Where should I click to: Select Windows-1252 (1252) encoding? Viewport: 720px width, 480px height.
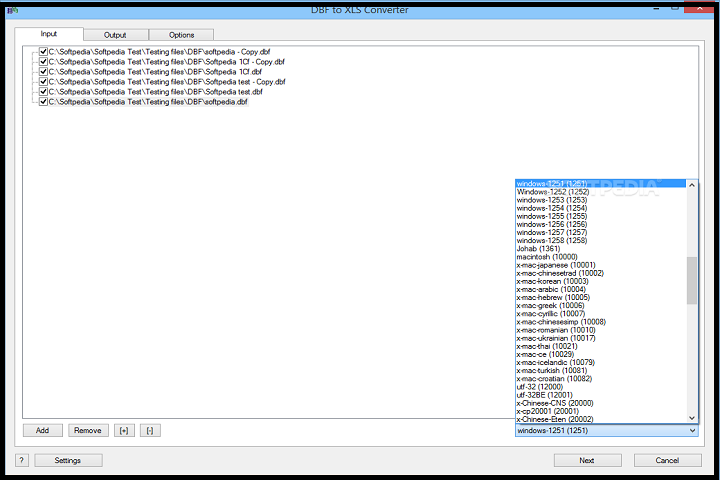(x=551, y=192)
